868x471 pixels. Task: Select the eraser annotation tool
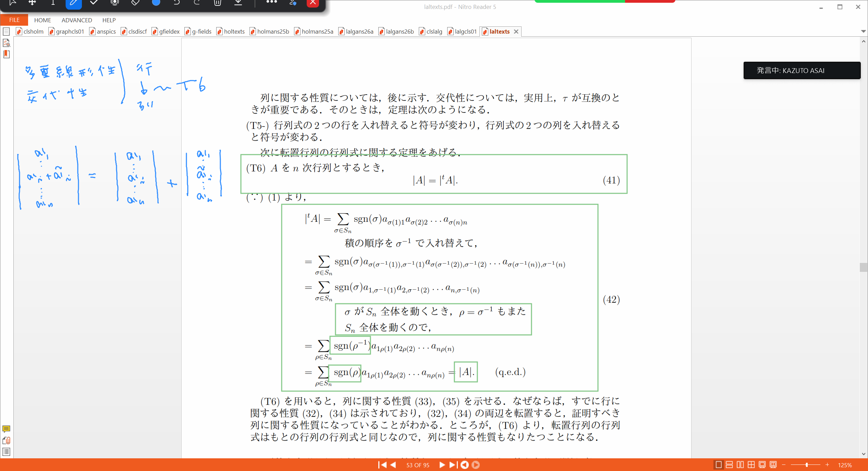coord(135,3)
